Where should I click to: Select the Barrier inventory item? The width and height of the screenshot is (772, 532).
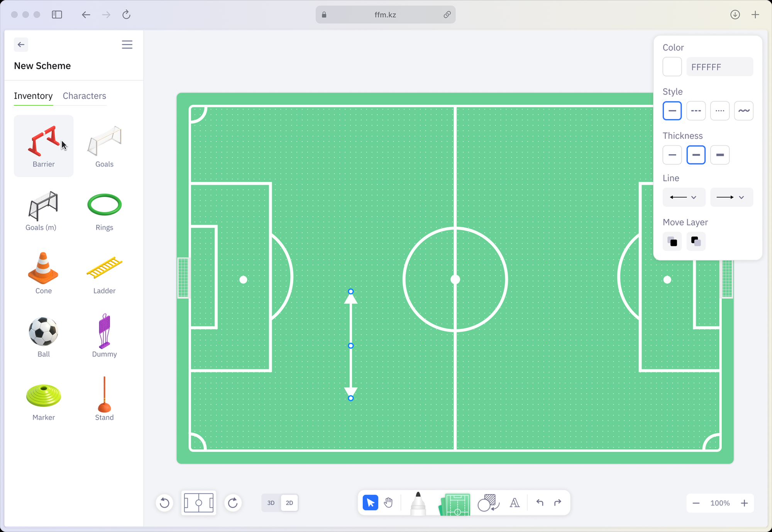click(44, 146)
